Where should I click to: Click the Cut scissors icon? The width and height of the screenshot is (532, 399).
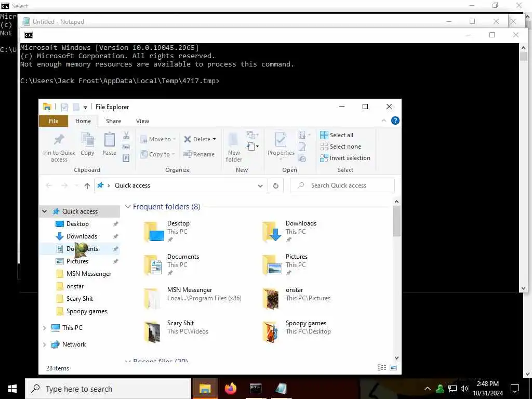point(126,136)
